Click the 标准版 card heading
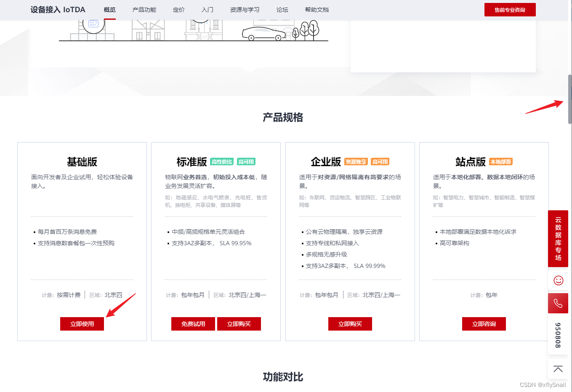 [192, 162]
